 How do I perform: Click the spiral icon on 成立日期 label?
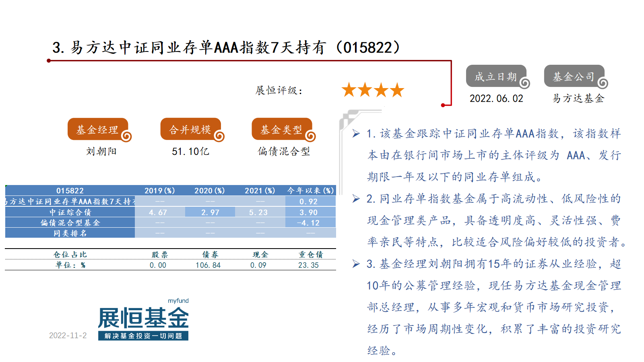[x=524, y=83]
